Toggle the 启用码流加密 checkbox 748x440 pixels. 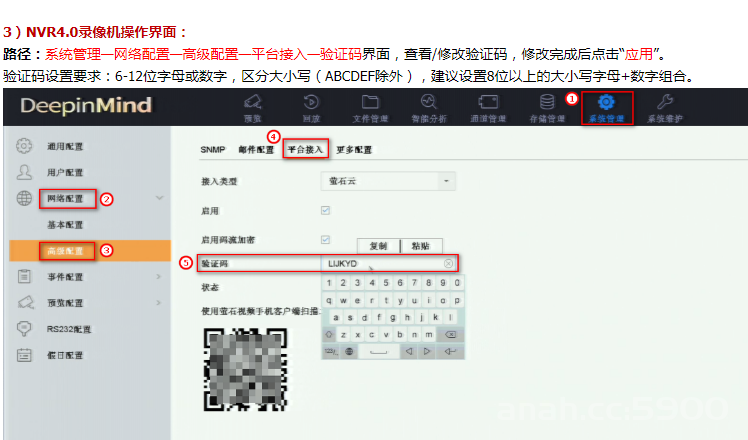(325, 240)
